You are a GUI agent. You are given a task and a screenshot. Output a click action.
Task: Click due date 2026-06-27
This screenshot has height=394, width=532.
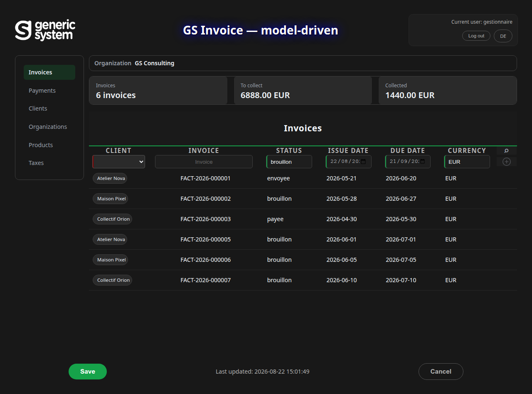[401, 199]
